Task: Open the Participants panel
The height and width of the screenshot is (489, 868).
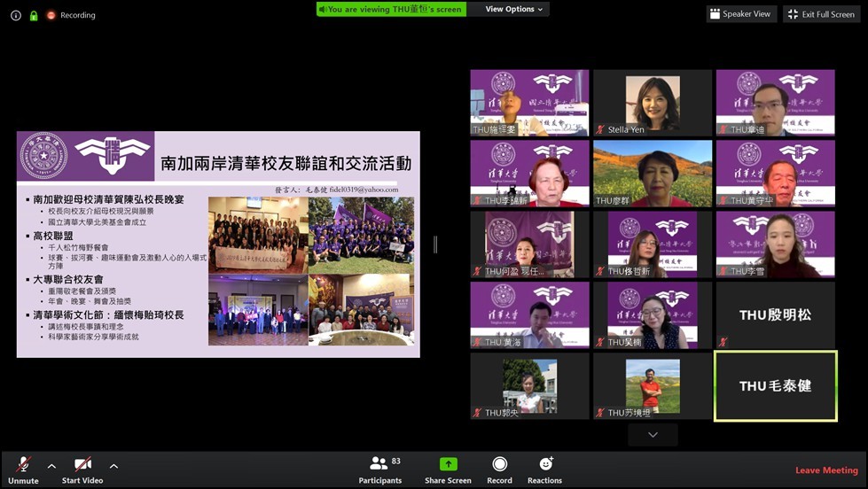Action: (380, 470)
